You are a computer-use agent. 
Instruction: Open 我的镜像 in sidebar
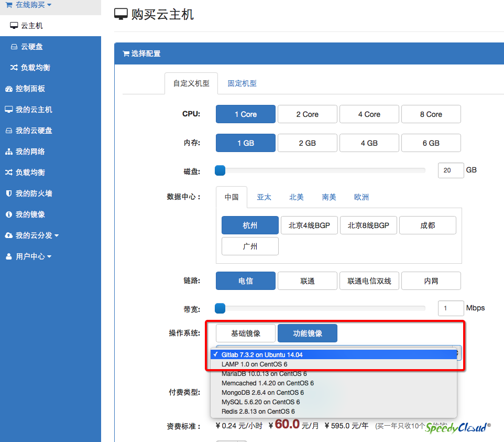tap(50, 214)
